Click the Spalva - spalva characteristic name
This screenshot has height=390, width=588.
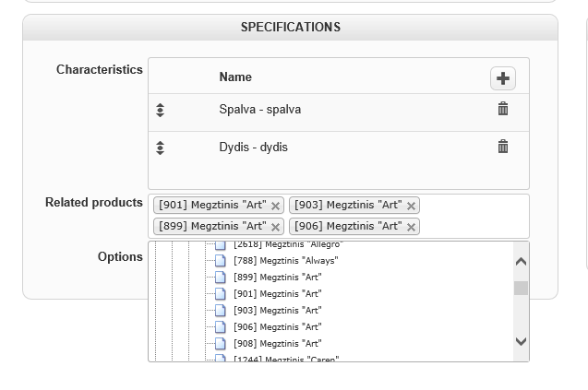click(x=259, y=110)
